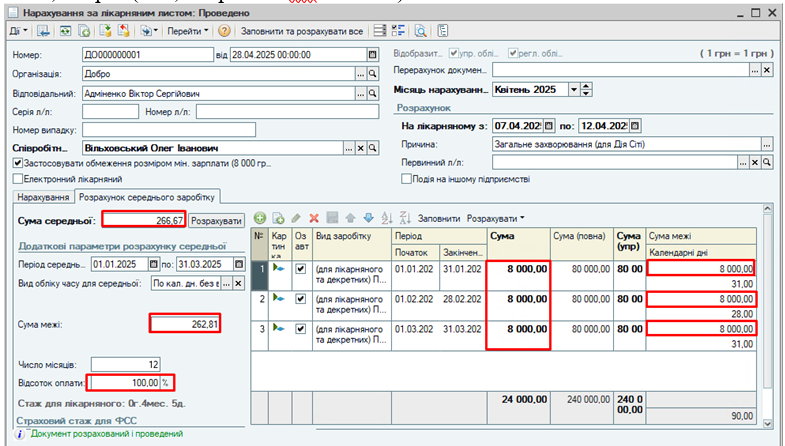The image size is (785, 446).
Task: Open the Дії menu
Action: point(16,31)
